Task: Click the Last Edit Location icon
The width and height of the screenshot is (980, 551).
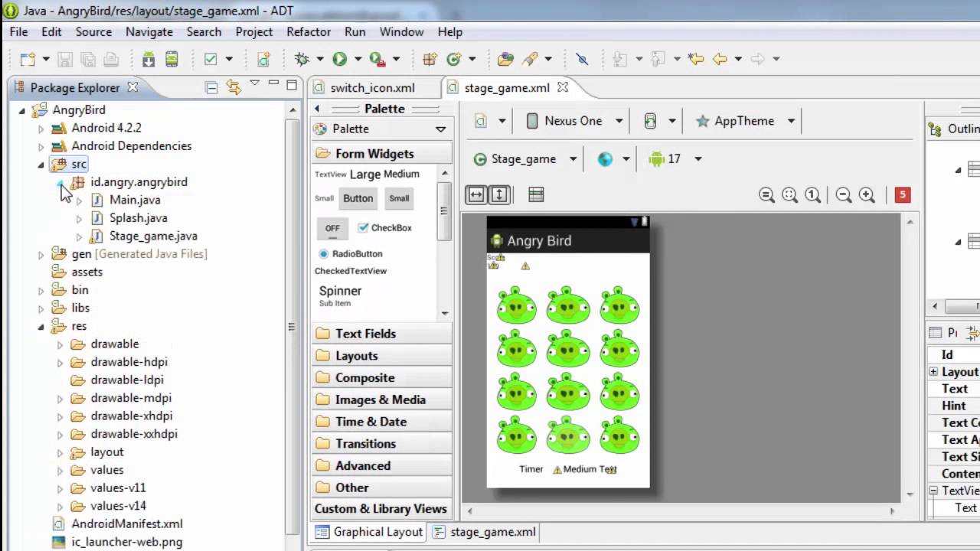Action: click(x=695, y=59)
